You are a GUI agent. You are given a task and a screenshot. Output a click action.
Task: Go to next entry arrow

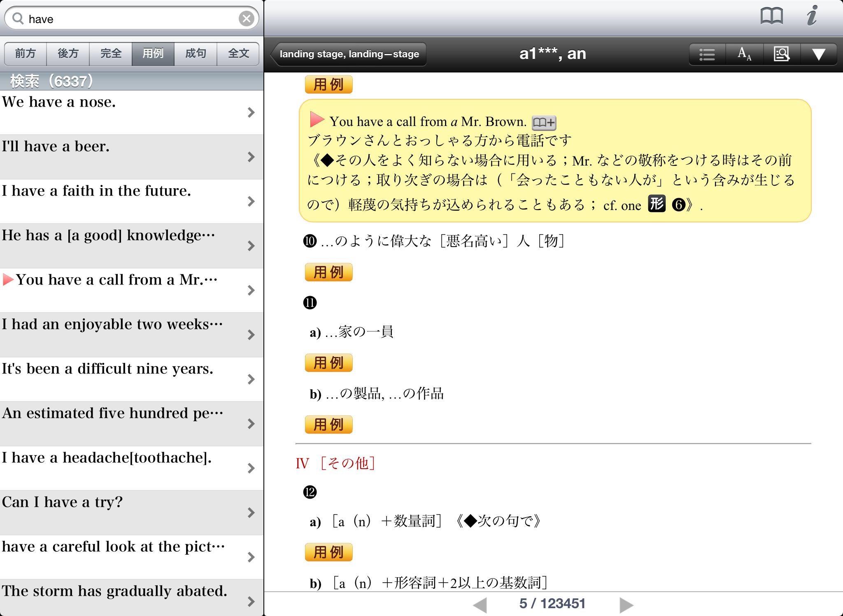coord(626,604)
